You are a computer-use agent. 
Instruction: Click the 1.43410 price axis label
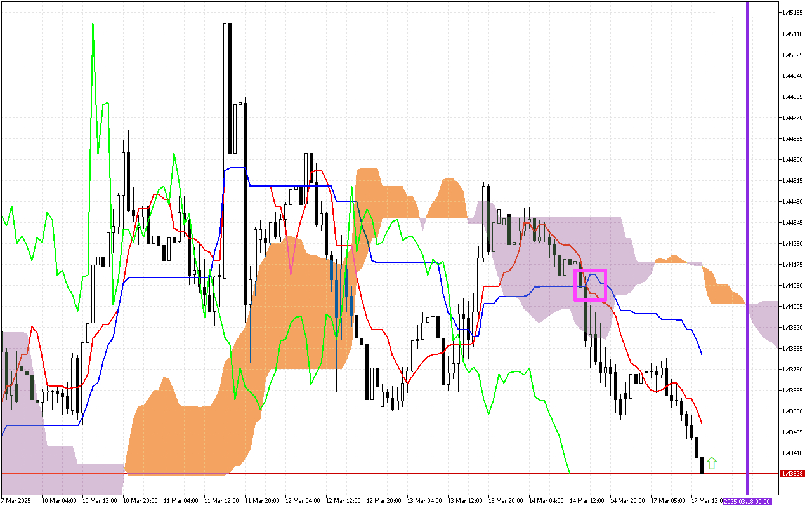(x=792, y=453)
